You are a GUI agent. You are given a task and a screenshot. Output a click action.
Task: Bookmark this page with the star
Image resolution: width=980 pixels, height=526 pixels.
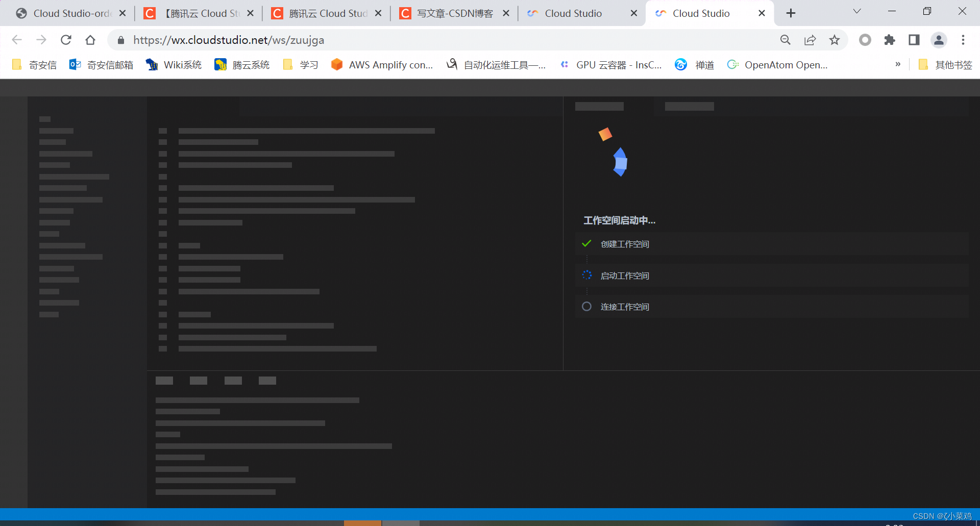click(835, 40)
